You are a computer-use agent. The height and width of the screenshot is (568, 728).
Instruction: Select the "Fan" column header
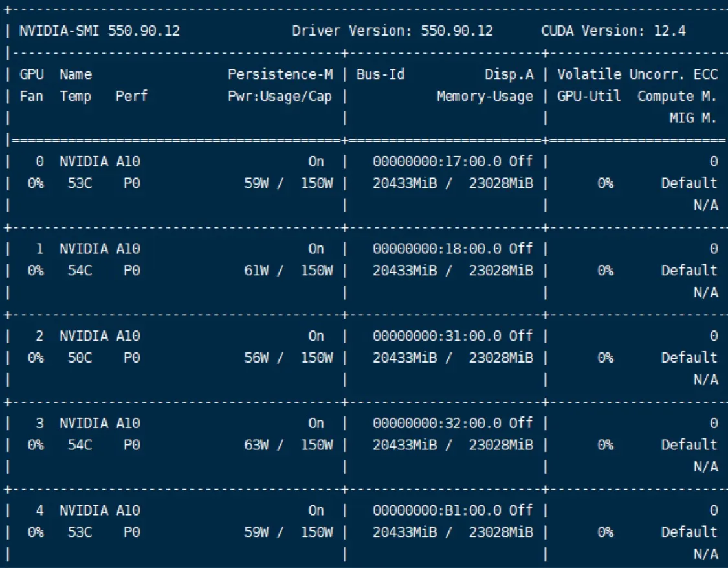tap(32, 97)
